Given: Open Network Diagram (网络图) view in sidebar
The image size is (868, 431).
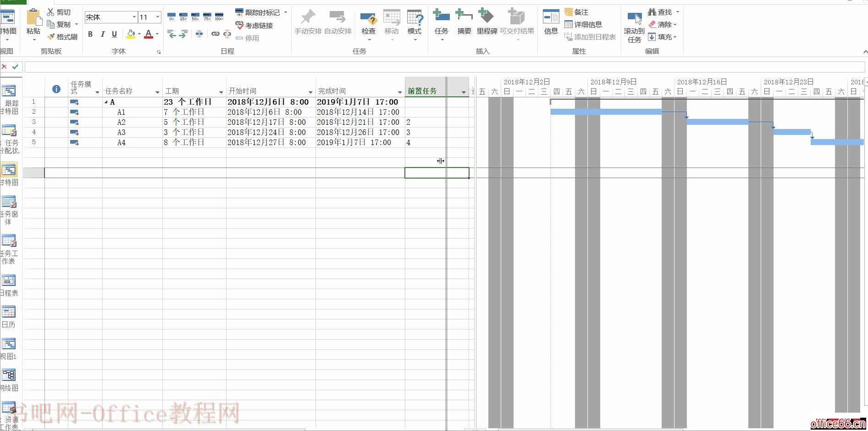Looking at the screenshot, I should point(9,381).
